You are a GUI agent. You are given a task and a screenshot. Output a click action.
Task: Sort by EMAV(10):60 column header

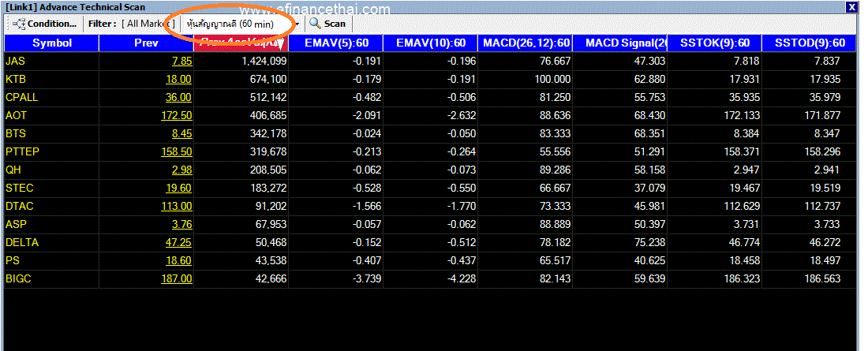430,43
